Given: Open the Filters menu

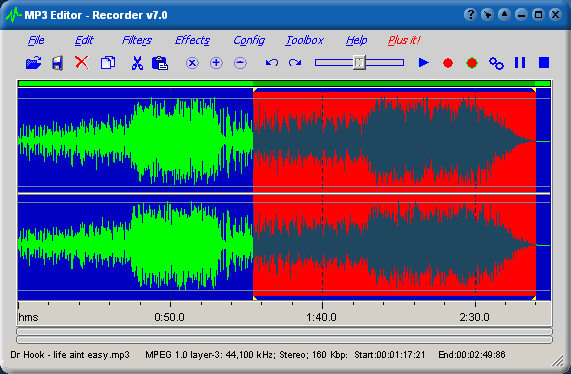Looking at the screenshot, I should click(137, 40).
